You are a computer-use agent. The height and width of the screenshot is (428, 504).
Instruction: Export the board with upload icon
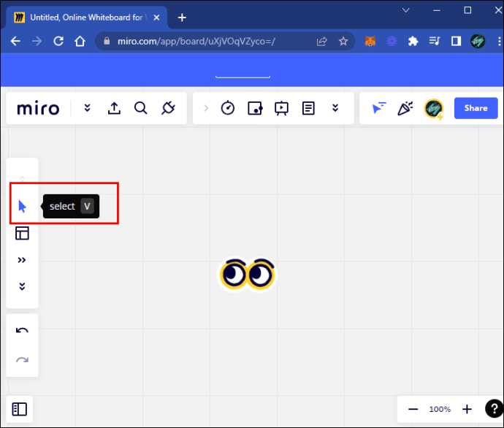click(x=114, y=108)
